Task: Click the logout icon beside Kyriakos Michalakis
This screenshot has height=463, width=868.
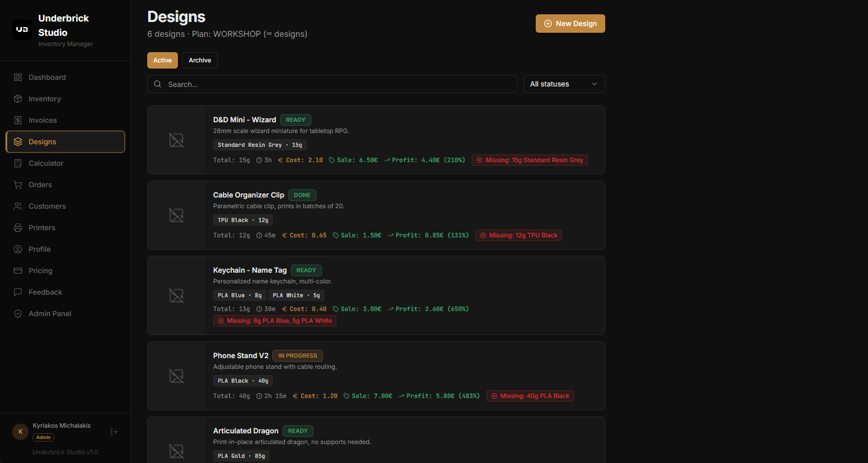Action: click(x=114, y=432)
